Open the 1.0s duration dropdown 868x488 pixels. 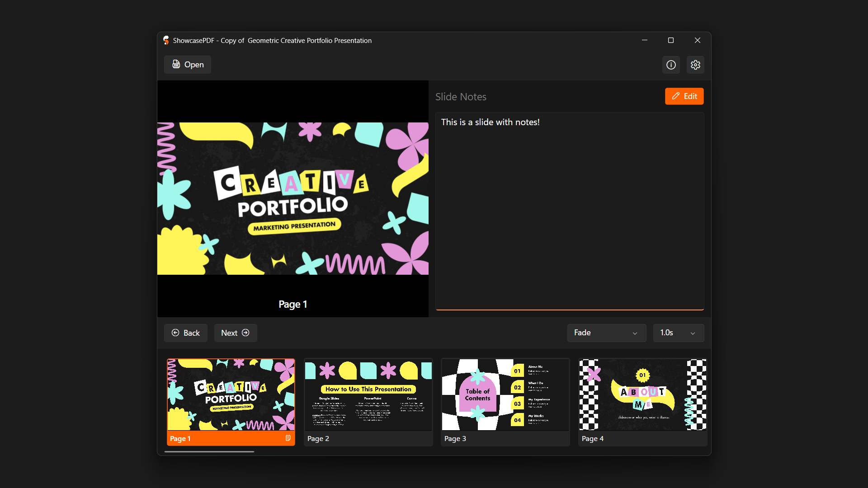tap(678, 333)
